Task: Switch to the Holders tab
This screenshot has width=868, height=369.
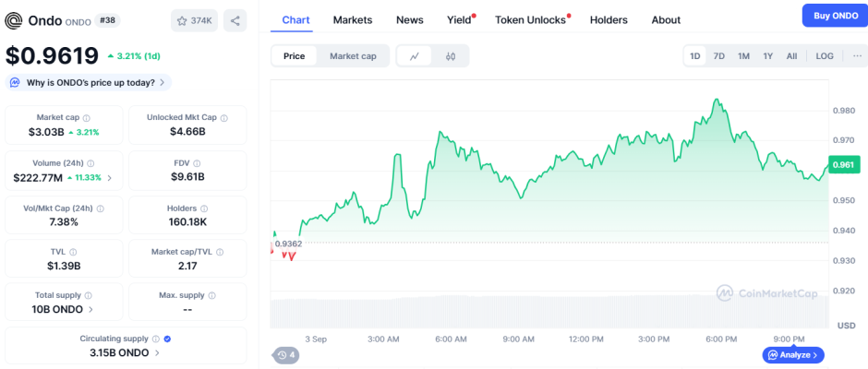Action: 609,19
